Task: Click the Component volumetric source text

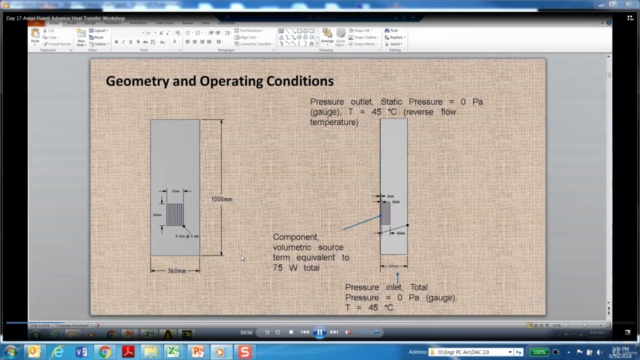Action: [x=311, y=252]
